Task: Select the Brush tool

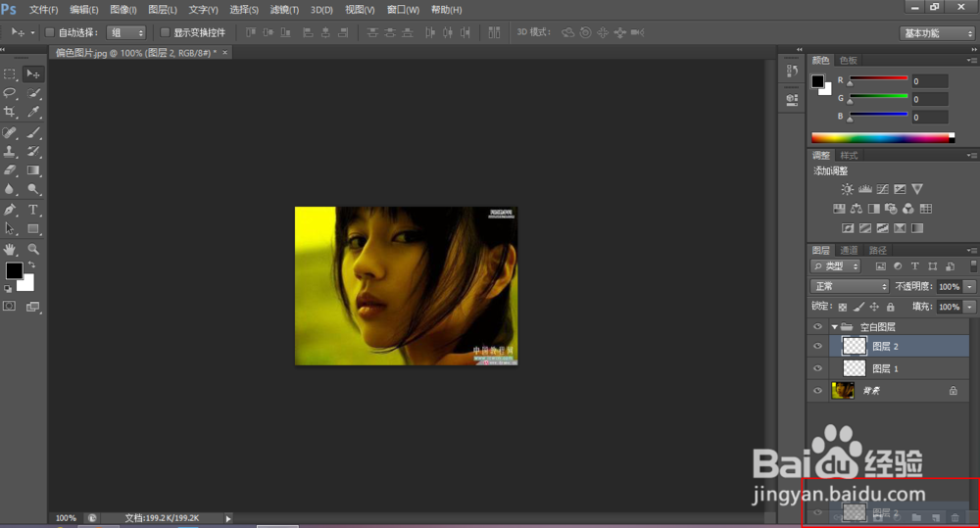Action: tap(33, 132)
